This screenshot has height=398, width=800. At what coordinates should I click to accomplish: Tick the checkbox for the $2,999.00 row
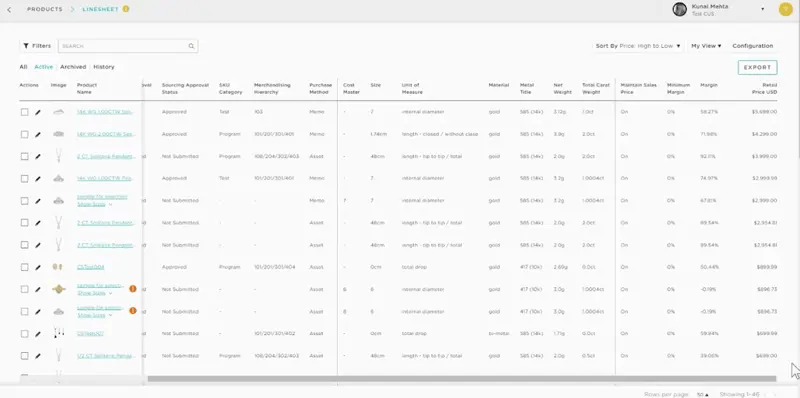pyautogui.click(x=24, y=201)
